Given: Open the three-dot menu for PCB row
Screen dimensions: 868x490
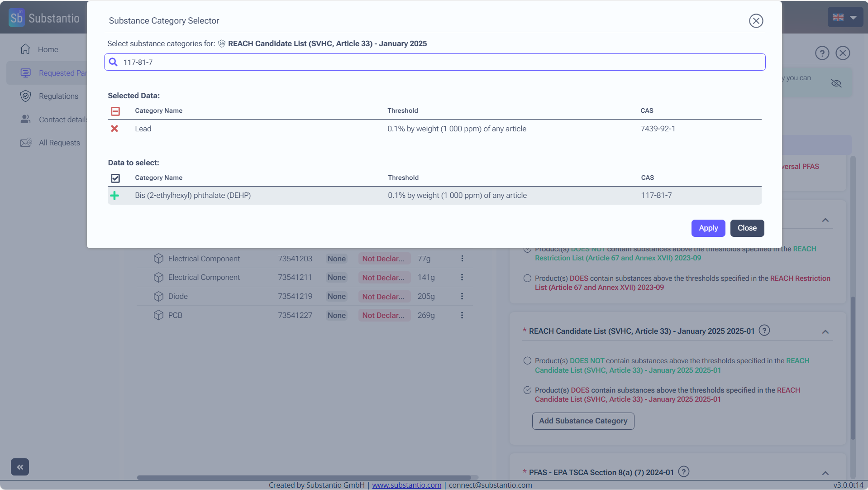Looking at the screenshot, I should pyautogui.click(x=462, y=315).
